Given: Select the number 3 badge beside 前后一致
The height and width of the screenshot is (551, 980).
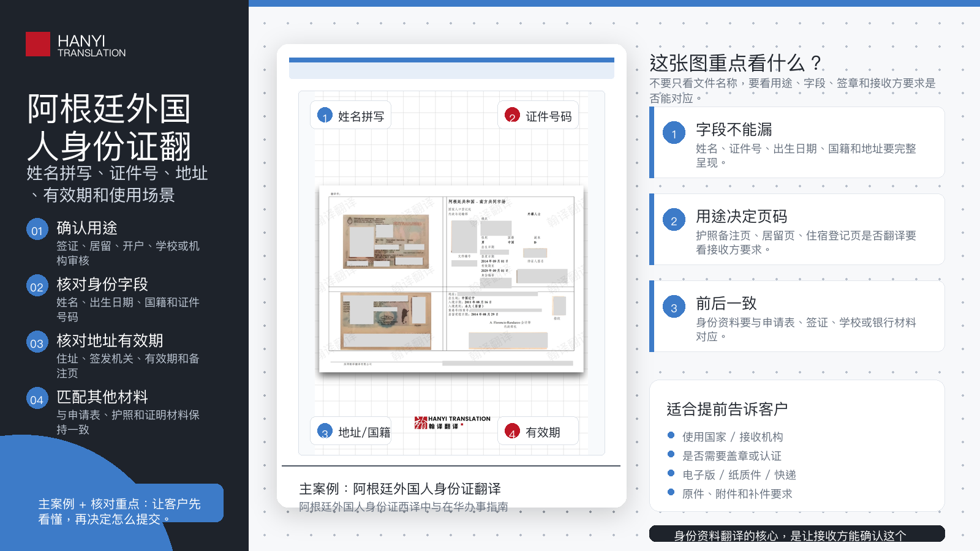Looking at the screenshot, I should pos(674,307).
